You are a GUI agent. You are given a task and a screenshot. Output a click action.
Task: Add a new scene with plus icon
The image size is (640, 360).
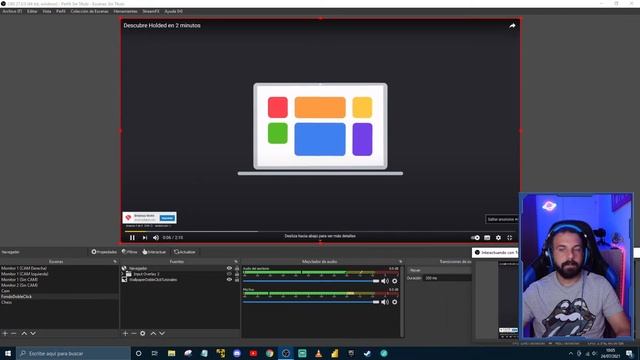point(5,333)
